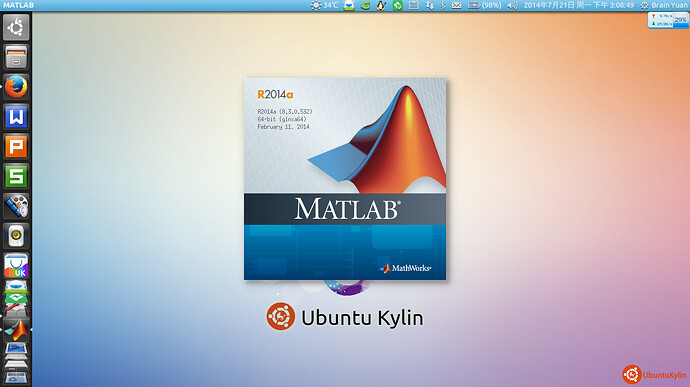The width and height of the screenshot is (690, 387).
Task: Click the green recycle-arrow tray icon
Action: 397,5
